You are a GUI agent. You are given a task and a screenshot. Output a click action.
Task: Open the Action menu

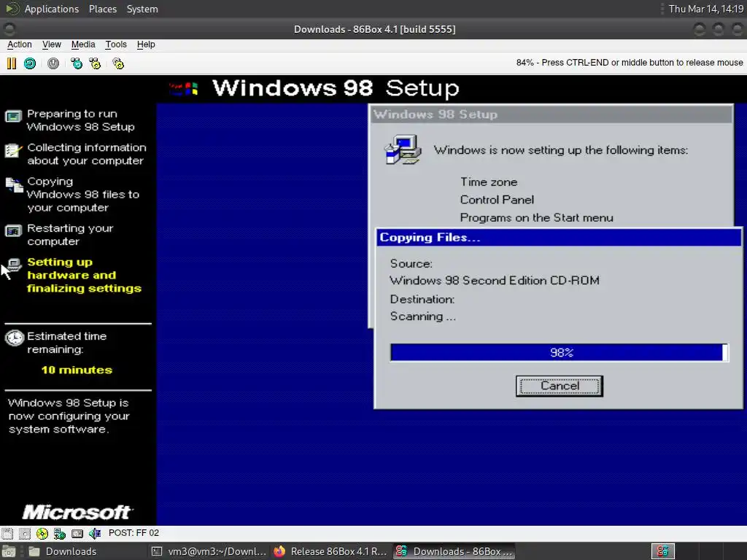tap(20, 44)
